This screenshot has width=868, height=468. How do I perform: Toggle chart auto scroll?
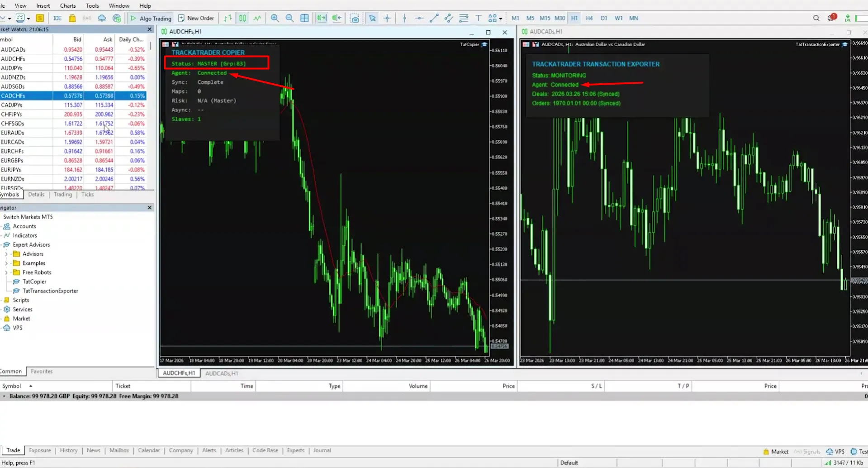click(x=322, y=18)
